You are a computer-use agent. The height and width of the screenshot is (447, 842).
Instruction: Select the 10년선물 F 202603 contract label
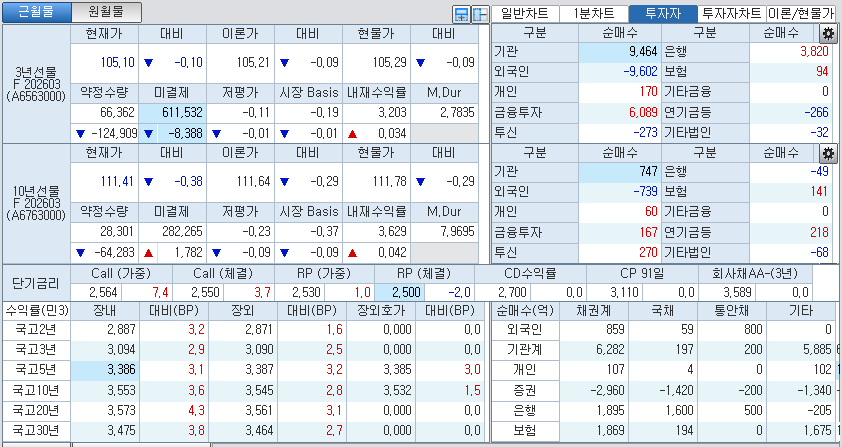36,204
